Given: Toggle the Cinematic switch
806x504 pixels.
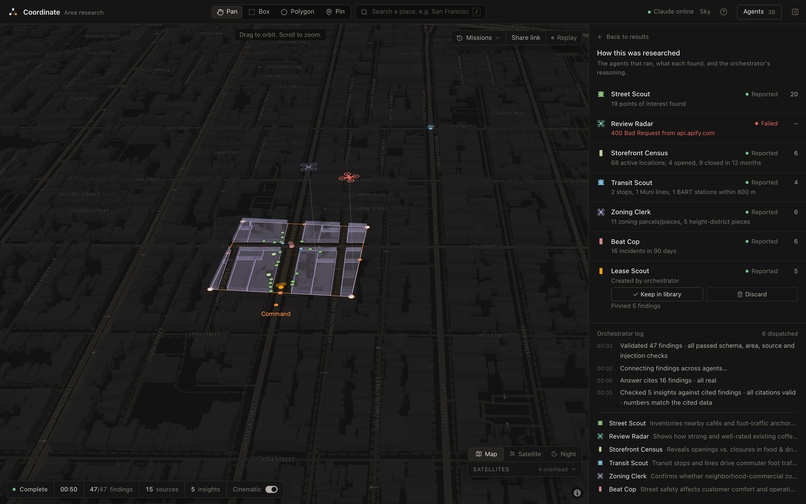Looking at the screenshot, I should [271, 490].
